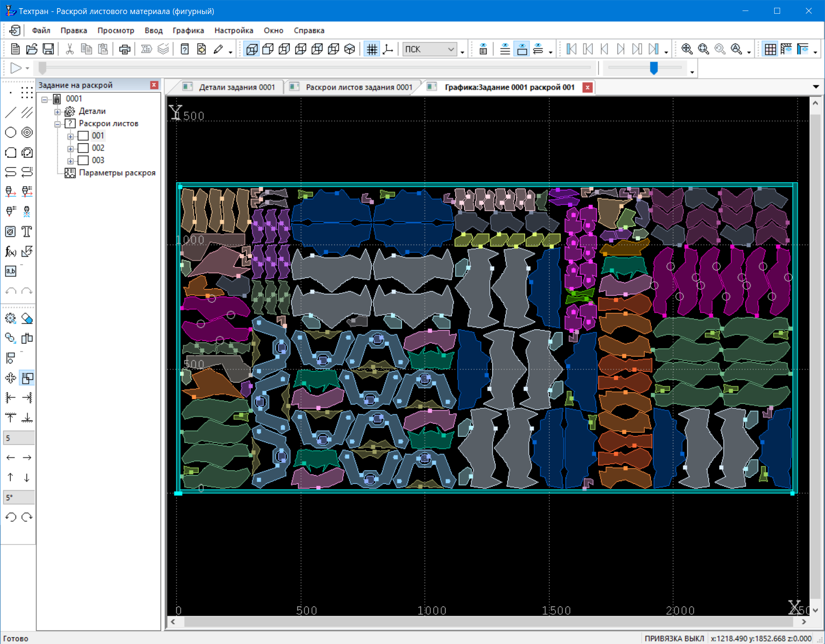Select the parallel lines tool

point(27,113)
